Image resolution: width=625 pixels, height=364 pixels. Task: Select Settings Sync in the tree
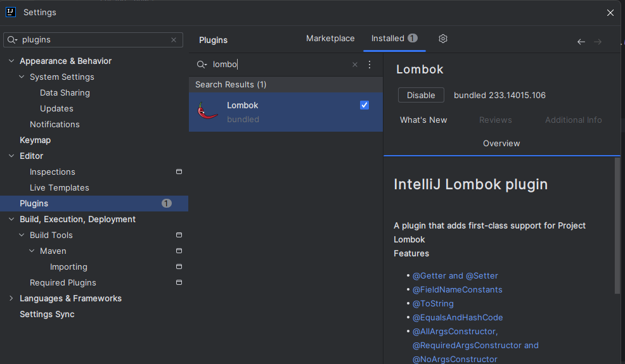click(x=47, y=314)
